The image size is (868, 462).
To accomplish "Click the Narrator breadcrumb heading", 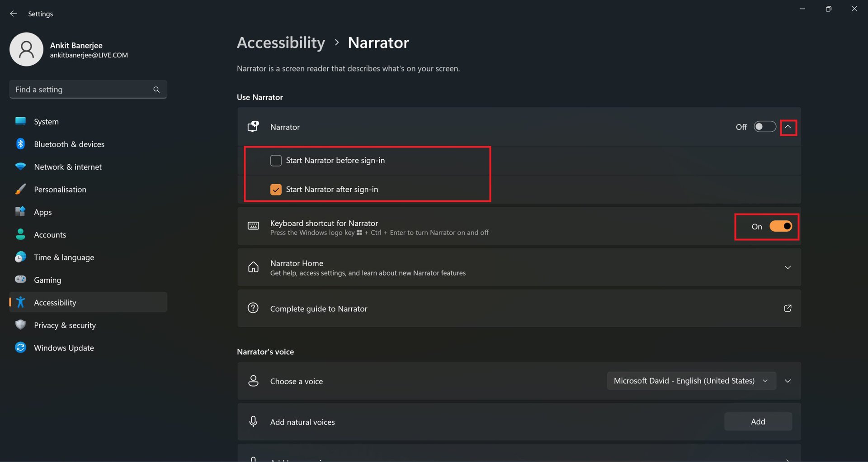I will tap(378, 43).
